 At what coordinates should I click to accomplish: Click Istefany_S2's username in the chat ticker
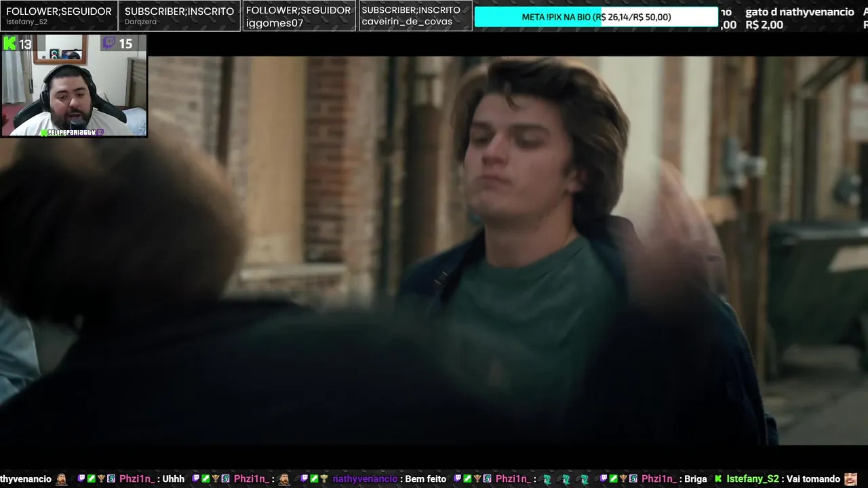pyautogui.click(x=753, y=479)
